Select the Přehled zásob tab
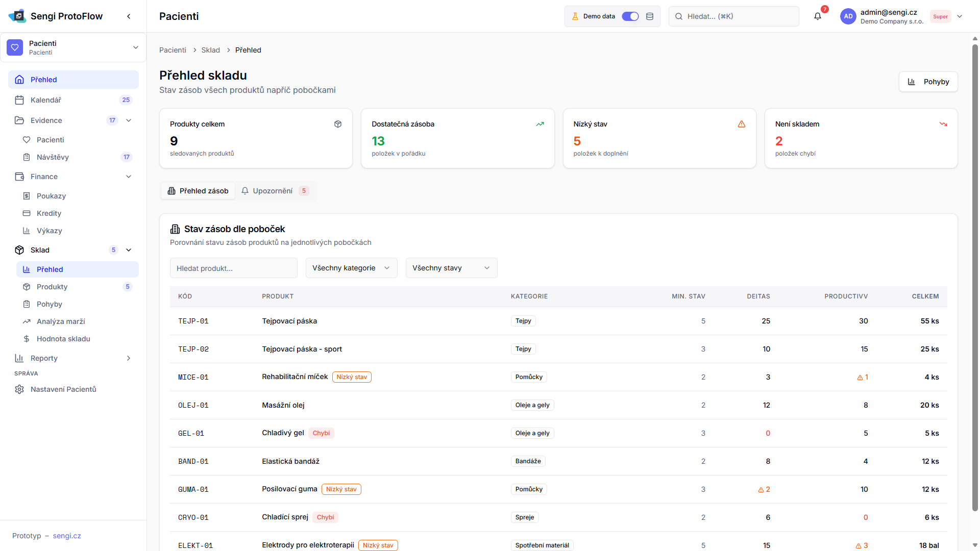The width and height of the screenshot is (980, 551). coord(198,191)
